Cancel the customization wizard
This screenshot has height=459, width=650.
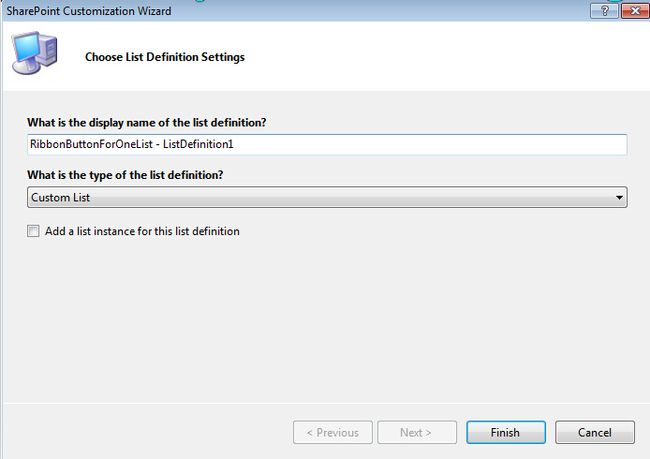(595, 432)
